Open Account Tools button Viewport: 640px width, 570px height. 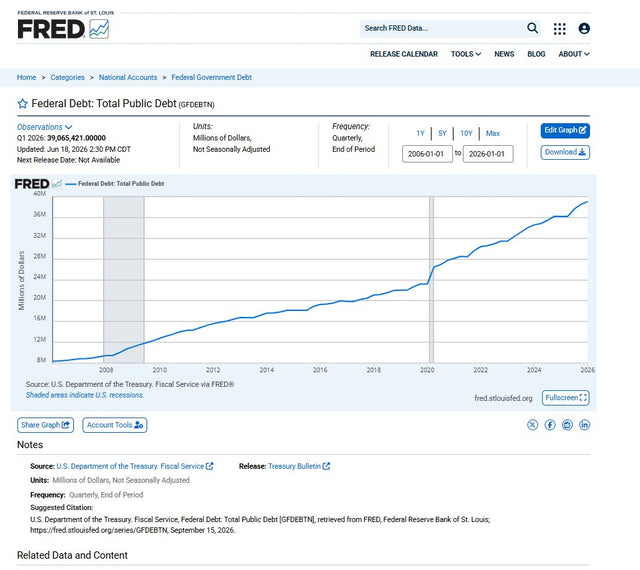pos(115,425)
